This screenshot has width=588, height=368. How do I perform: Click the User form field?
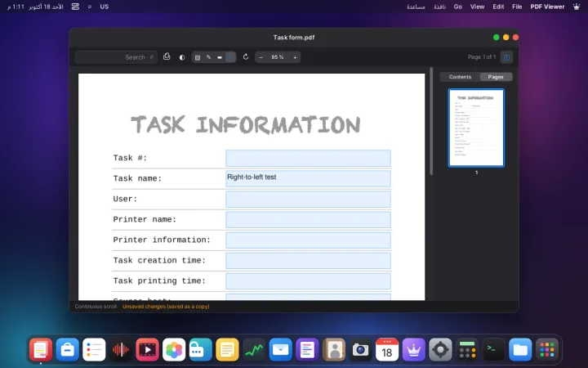[x=308, y=199]
